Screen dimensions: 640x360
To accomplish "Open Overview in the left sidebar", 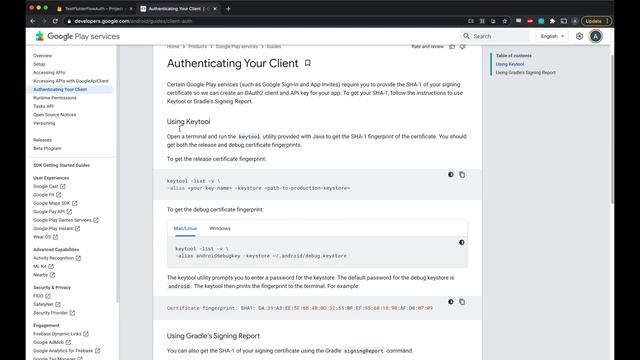I will pos(42,56).
